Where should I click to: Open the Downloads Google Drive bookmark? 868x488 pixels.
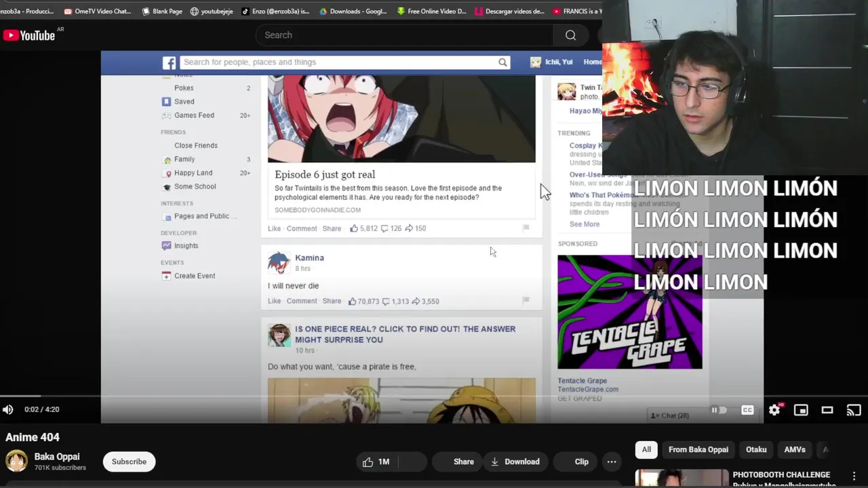(353, 12)
